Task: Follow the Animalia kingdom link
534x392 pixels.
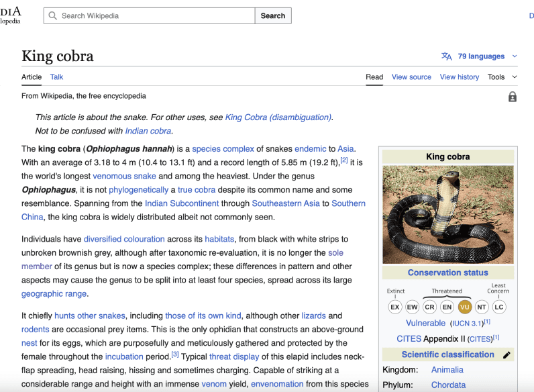Action: [447, 370]
